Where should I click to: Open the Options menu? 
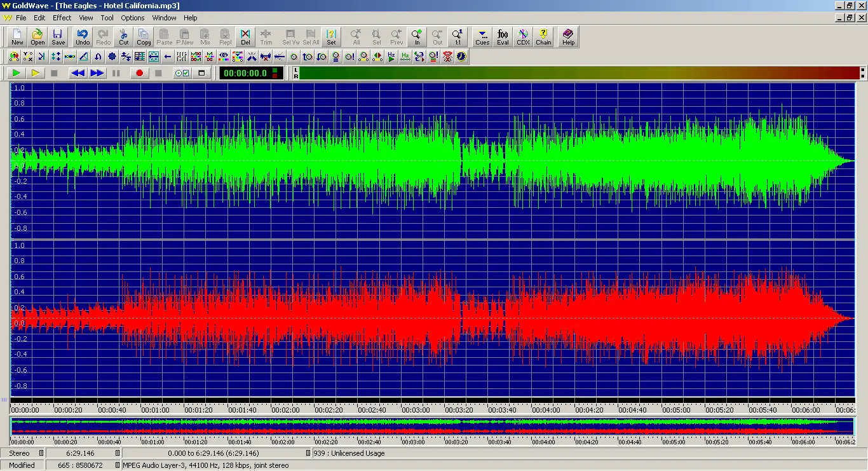[132, 17]
